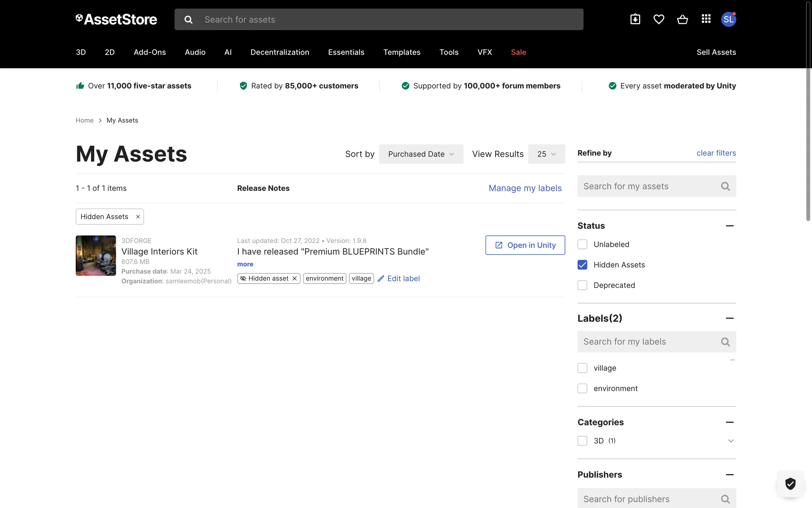The image size is (812, 508).
Task: Click the shield badge icon at bottom right
Action: point(790,483)
